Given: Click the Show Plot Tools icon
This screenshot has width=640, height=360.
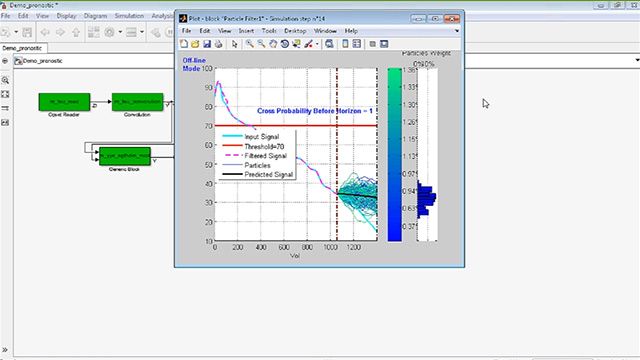Looking at the screenshot, I should 384,44.
